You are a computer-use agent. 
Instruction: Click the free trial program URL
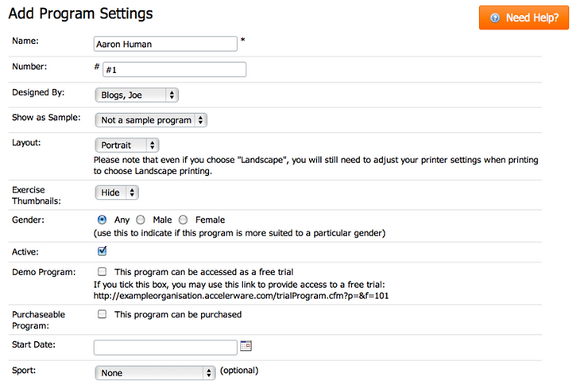point(241,296)
